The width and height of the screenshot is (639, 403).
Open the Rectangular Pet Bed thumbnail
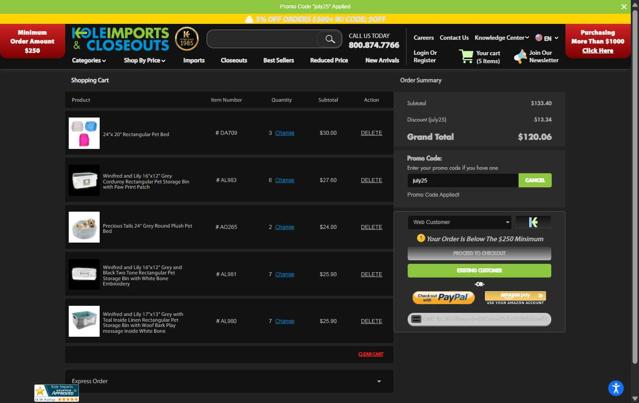84,133
